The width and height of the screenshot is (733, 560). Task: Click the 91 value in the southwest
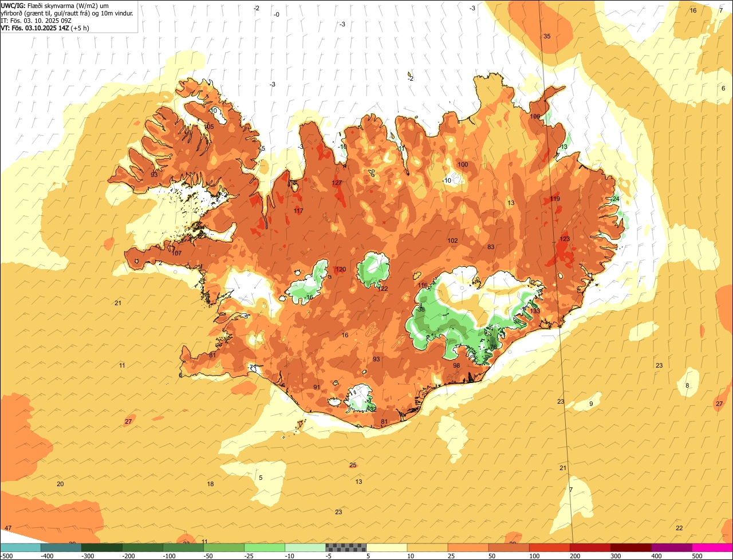point(317,387)
